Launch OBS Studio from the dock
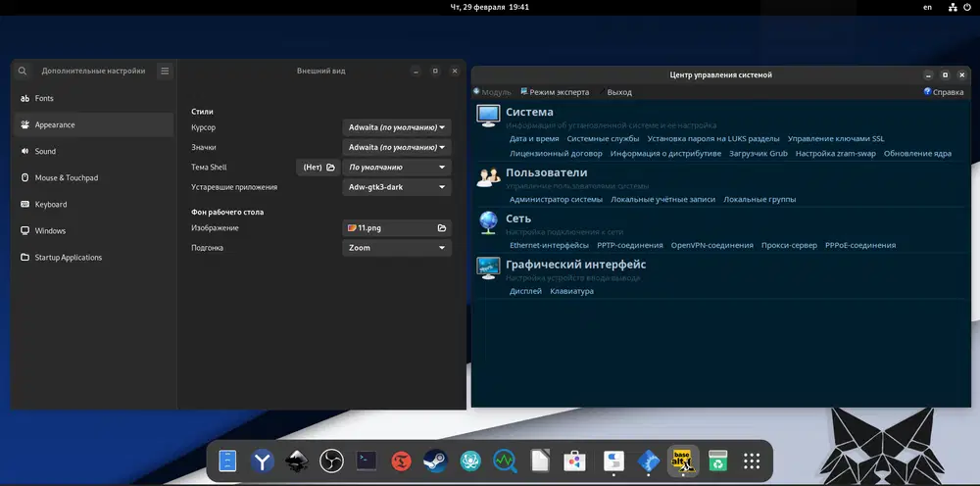The height and width of the screenshot is (486, 980). 331,461
